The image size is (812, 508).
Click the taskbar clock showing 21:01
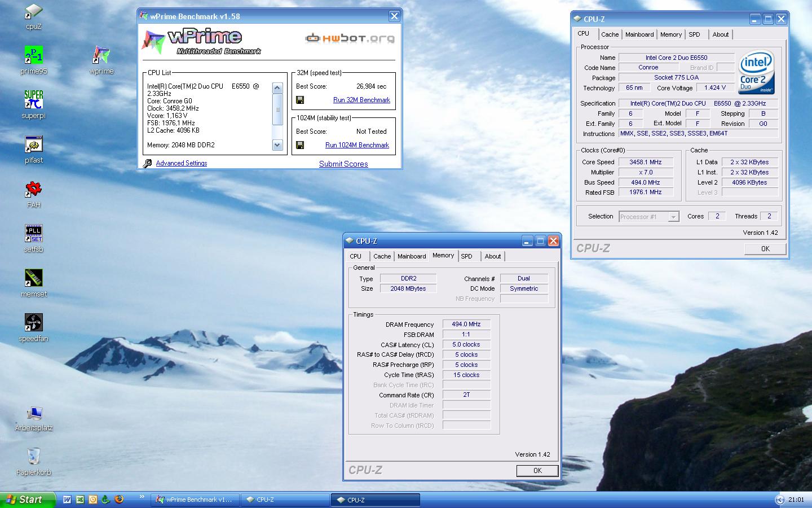tap(796, 500)
